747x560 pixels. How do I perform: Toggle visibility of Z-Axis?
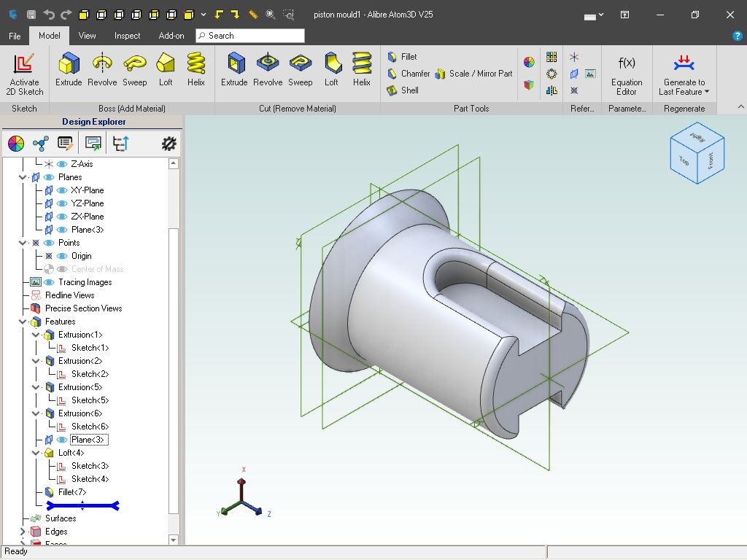click(x=62, y=164)
